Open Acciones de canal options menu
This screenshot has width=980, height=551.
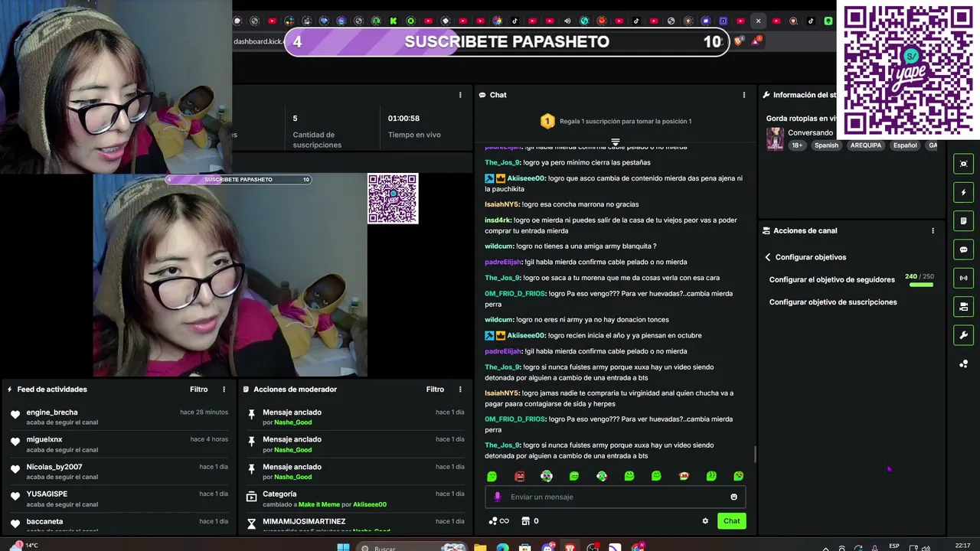pos(933,230)
